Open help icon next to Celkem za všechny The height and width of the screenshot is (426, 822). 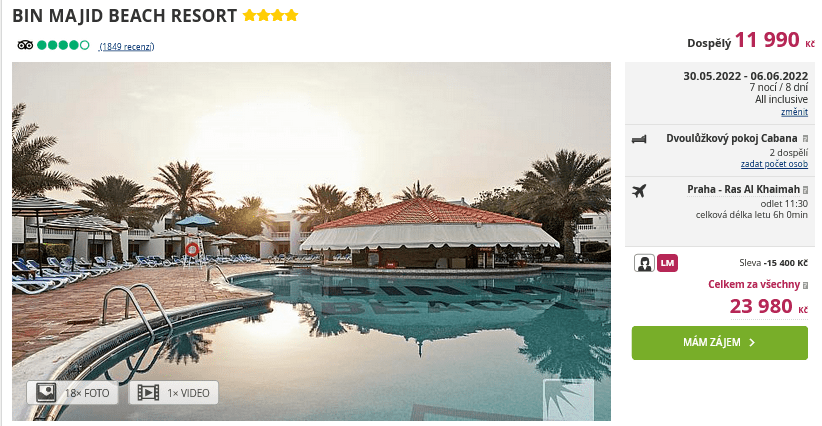[x=805, y=285]
